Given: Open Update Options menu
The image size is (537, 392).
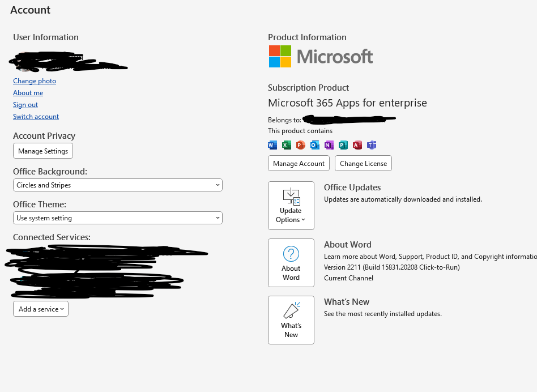Looking at the screenshot, I should pyautogui.click(x=291, y=206).
